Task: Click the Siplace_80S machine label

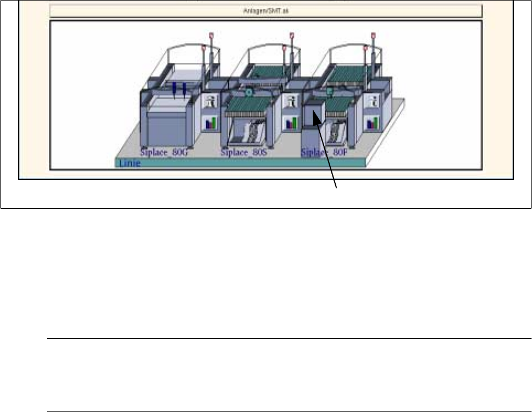Action: tap(244, 152)
